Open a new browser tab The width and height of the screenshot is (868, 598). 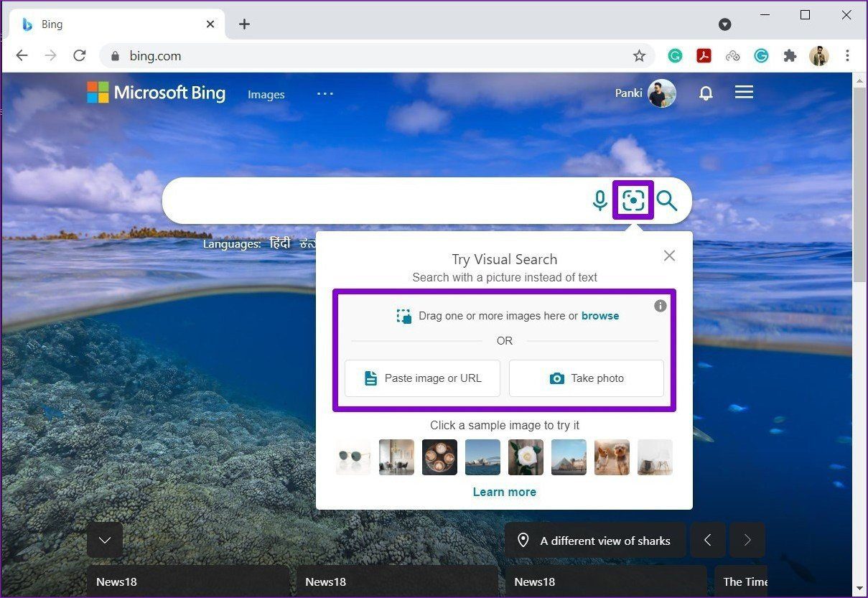pos(244,24)
